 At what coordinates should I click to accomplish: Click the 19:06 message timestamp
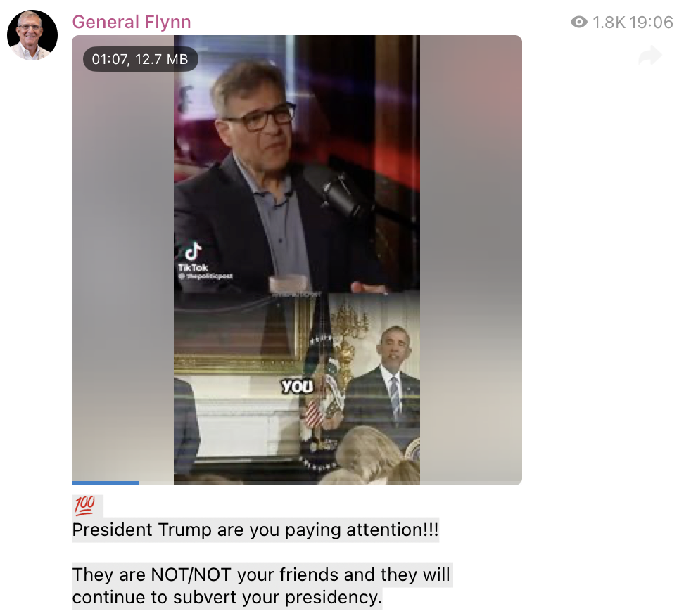tap(652, 23)
